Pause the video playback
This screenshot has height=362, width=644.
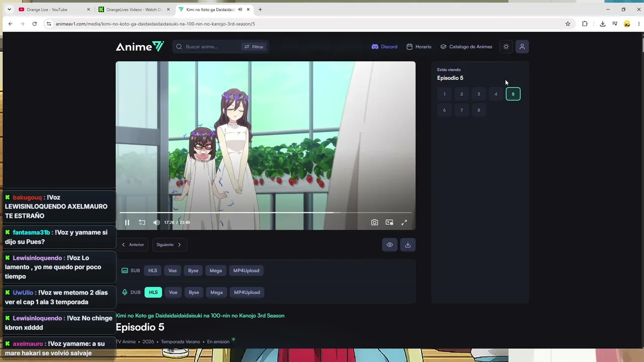pyautogui.click(x=127, y=222)
